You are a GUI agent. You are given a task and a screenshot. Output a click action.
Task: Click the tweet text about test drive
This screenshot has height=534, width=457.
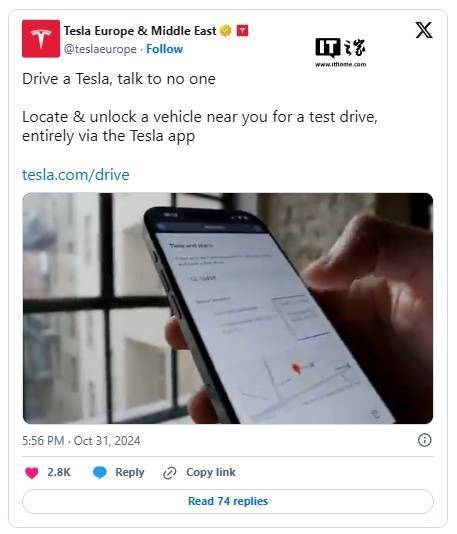pos(200,126)
